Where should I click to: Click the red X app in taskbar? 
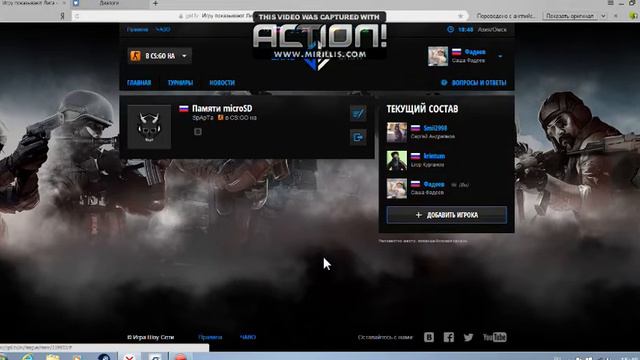(x=129, y=357)
